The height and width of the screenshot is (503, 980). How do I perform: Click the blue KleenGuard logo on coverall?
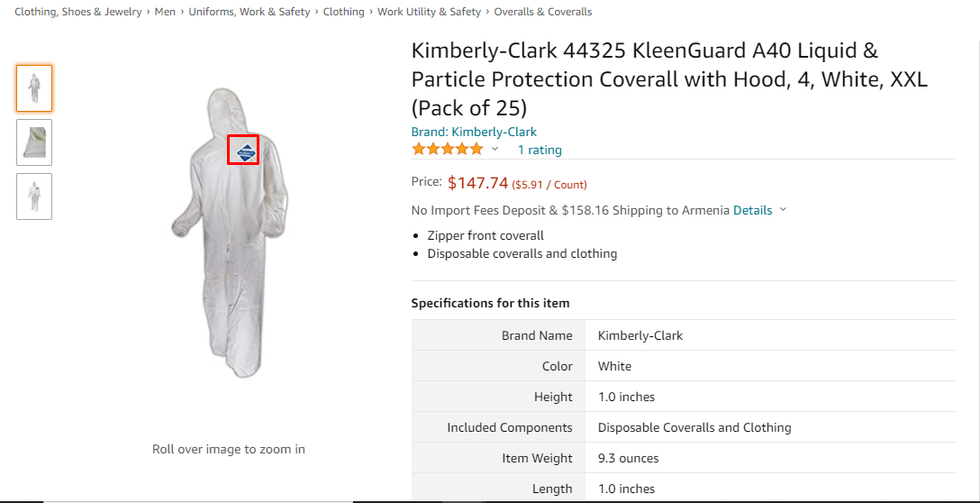coord(243,151)
